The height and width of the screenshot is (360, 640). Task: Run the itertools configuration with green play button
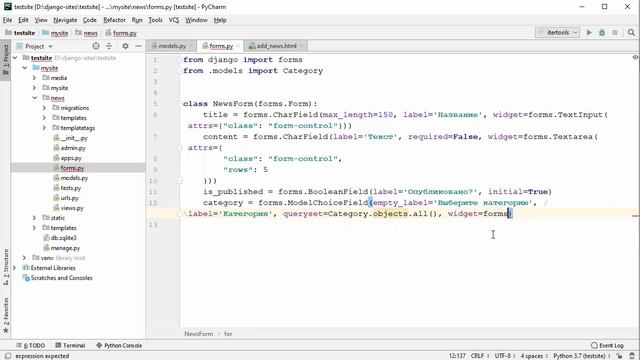589,33
